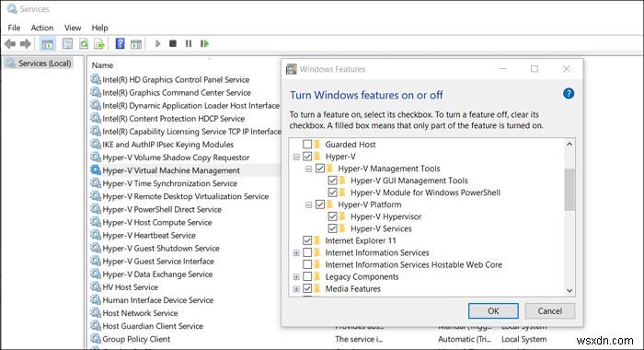This screenshot has height=350, width=644.
Task: Click Cancel in Windows Features dialog
Action: 550,311
